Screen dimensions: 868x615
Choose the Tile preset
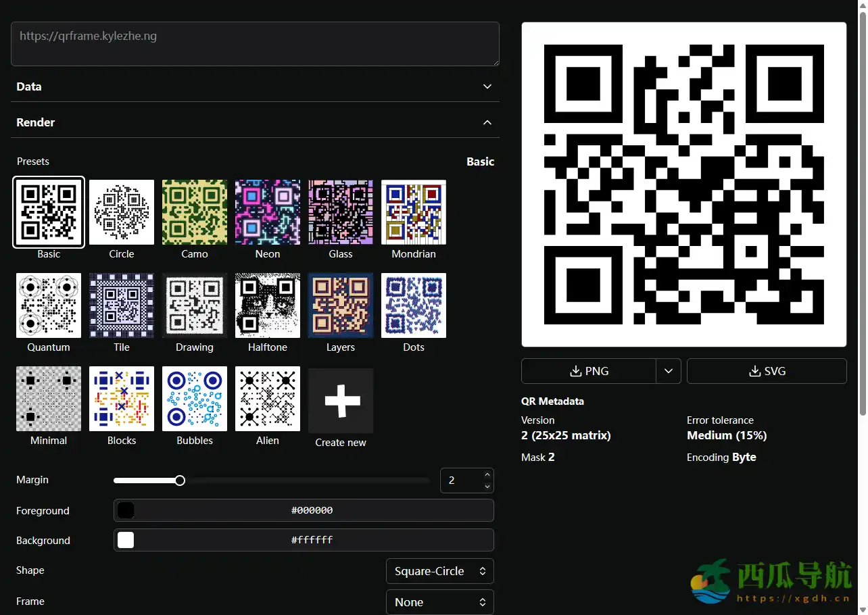point(121,305)
